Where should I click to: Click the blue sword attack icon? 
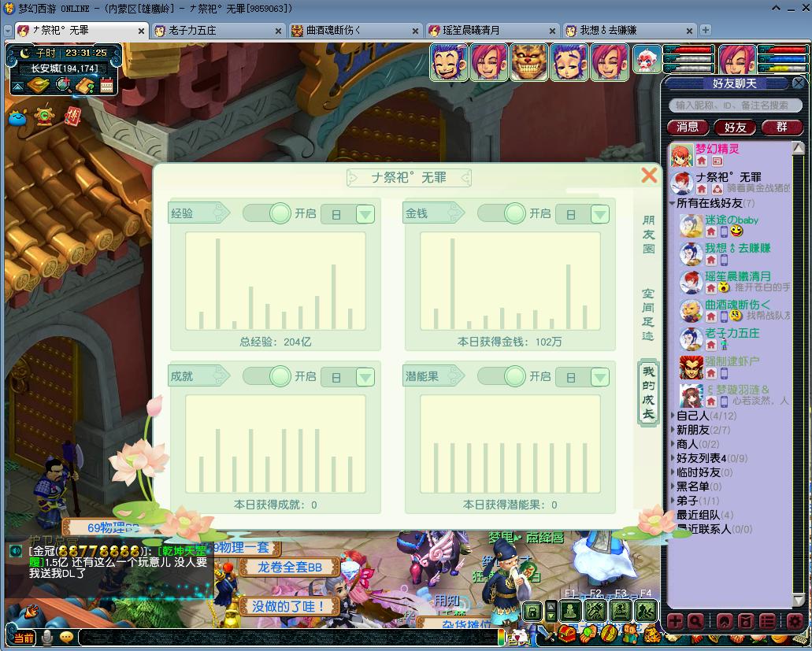pos(547,634)
